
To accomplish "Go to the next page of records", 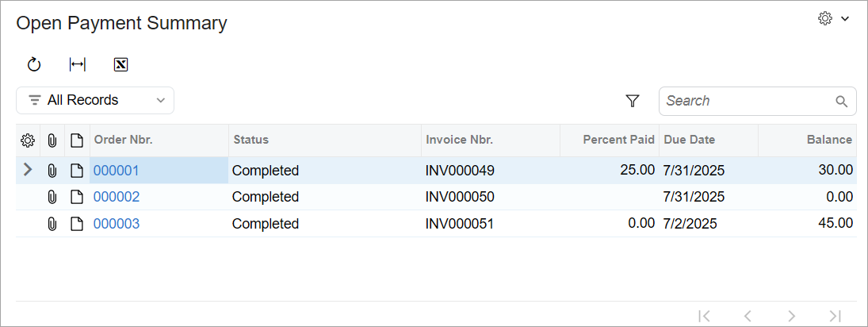I will click(x=791, y=316).
